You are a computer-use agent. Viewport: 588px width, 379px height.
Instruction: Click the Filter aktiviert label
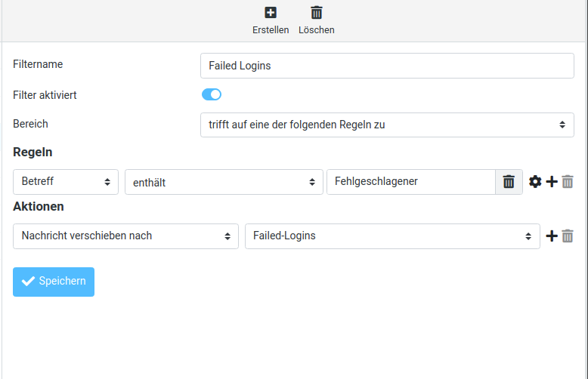tap(45, 95)
